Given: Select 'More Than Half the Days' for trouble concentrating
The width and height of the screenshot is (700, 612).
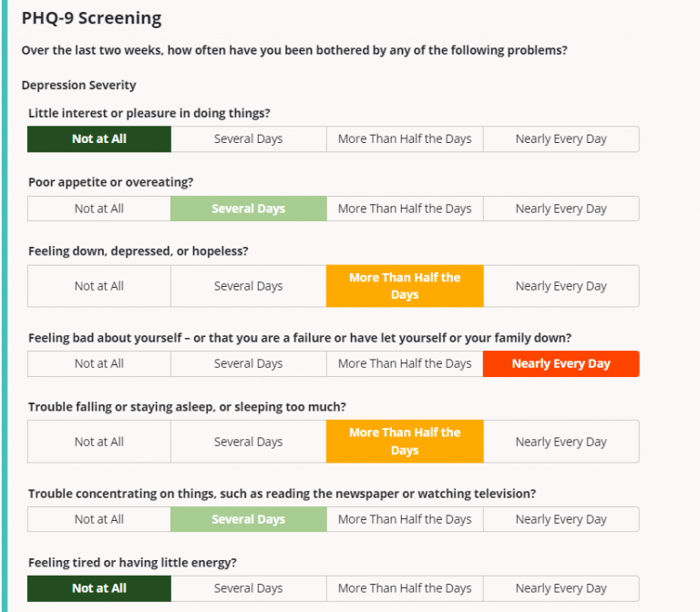Looking at the screenshot, I should (x=405, y=519).
